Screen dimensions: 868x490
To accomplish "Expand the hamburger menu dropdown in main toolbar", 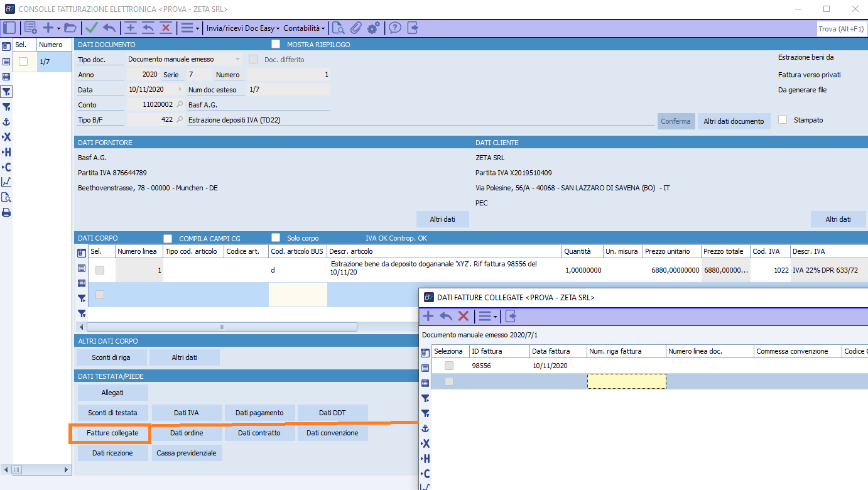I will pyautogui.click(x=190, y=28).
